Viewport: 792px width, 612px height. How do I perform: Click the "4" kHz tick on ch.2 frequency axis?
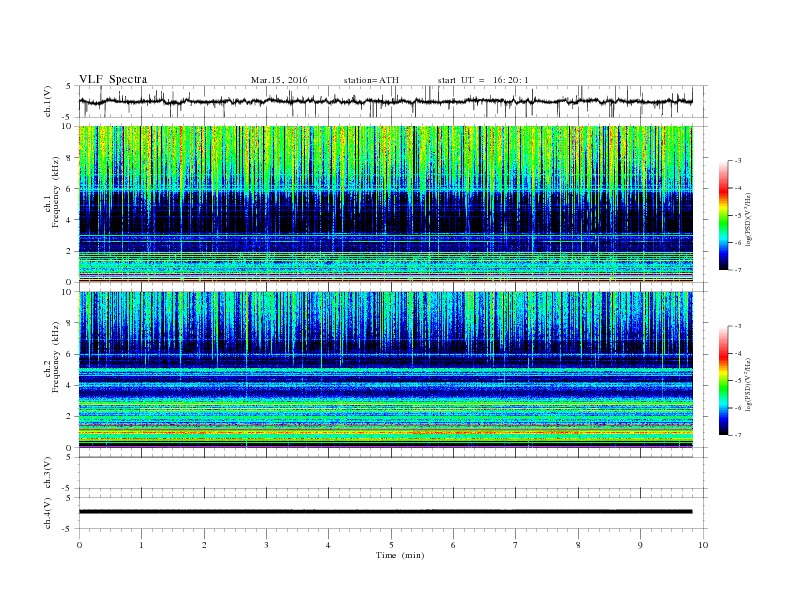tap(69, 385)
